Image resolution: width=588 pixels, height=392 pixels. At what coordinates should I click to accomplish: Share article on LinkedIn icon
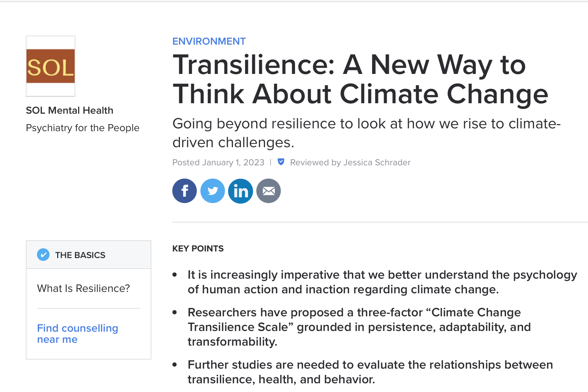(241, 191)
